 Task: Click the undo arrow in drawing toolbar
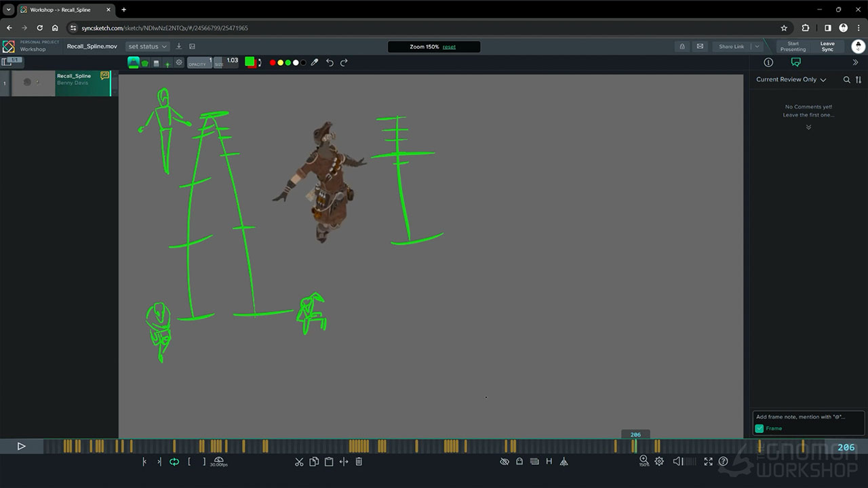pos(330,62)
